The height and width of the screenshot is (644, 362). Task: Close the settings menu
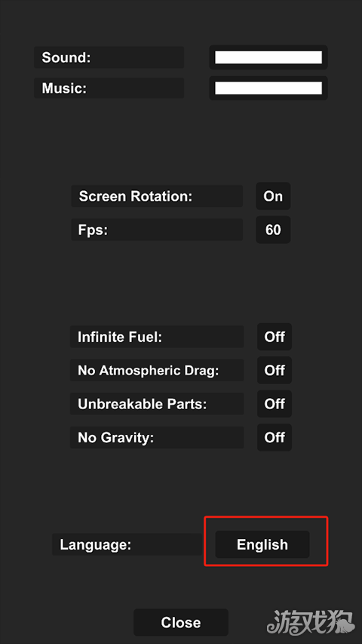tap(181, 622)
